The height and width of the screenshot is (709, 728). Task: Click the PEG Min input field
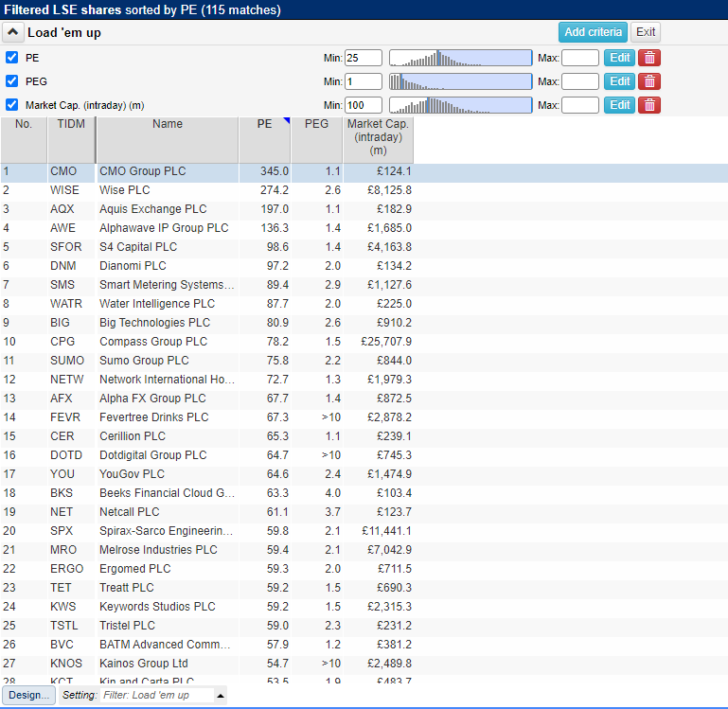[x=364, y=81]
